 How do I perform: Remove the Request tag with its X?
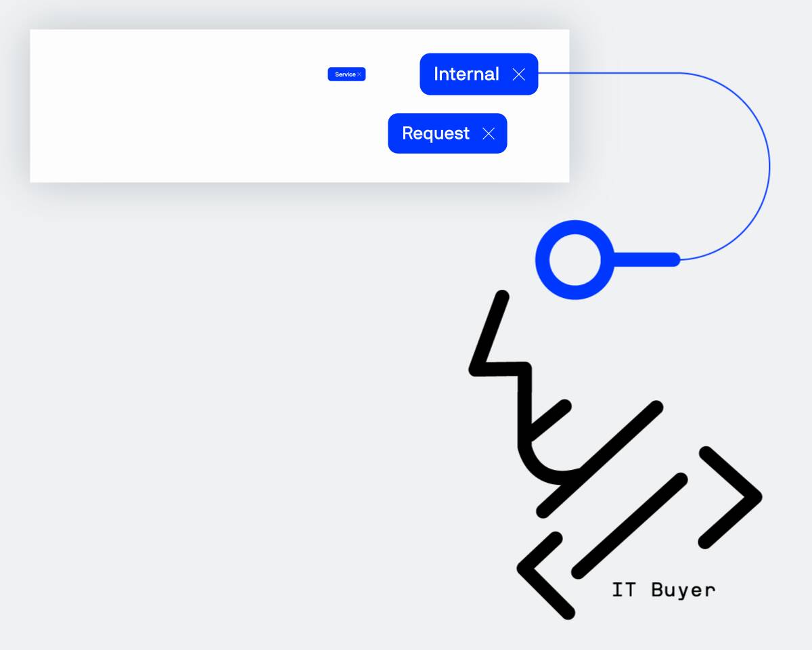click(x=489, y=134)
